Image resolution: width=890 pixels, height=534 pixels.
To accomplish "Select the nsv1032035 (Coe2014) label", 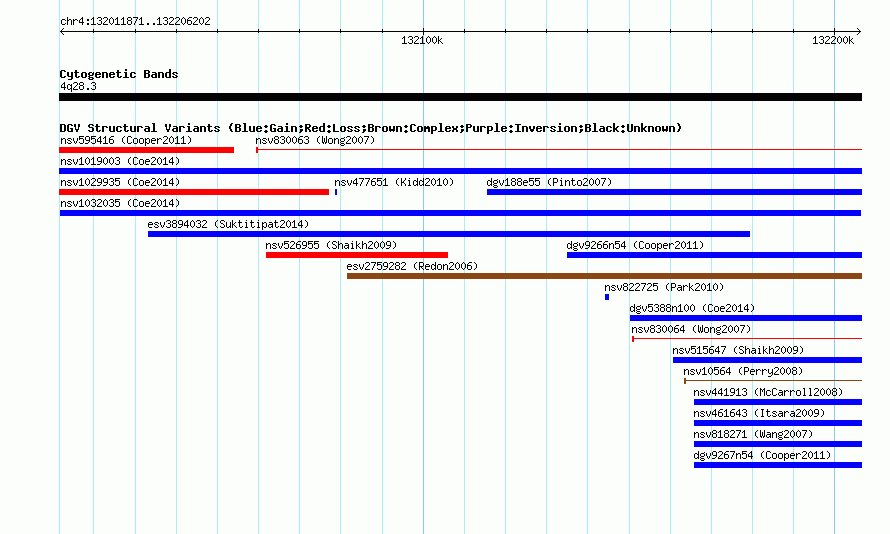I will [120, 203].
